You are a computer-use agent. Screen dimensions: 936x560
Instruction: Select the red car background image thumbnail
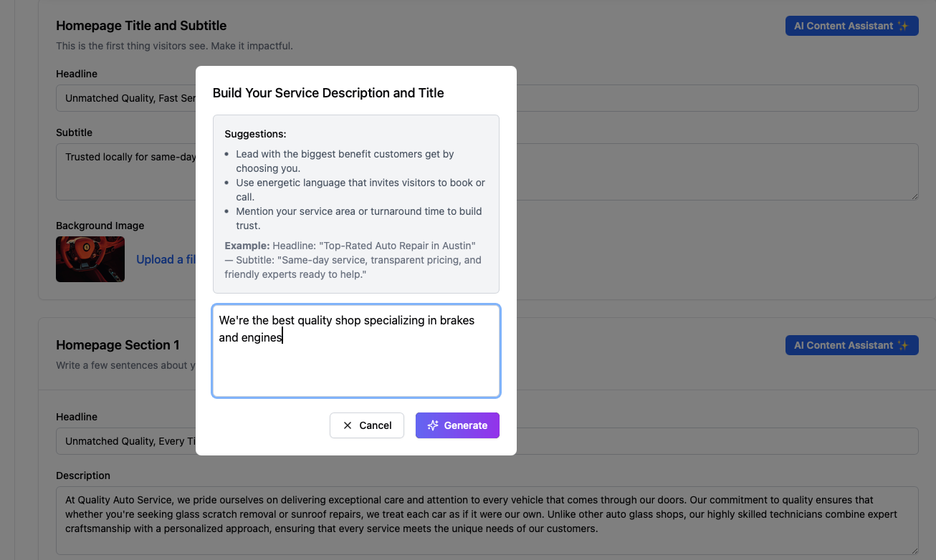coord(90,259)
